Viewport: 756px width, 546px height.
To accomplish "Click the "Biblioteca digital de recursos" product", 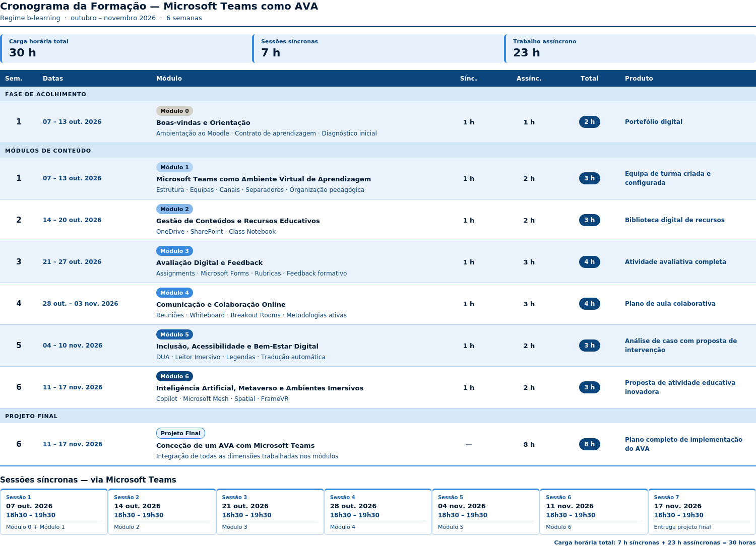I will 675,220.
